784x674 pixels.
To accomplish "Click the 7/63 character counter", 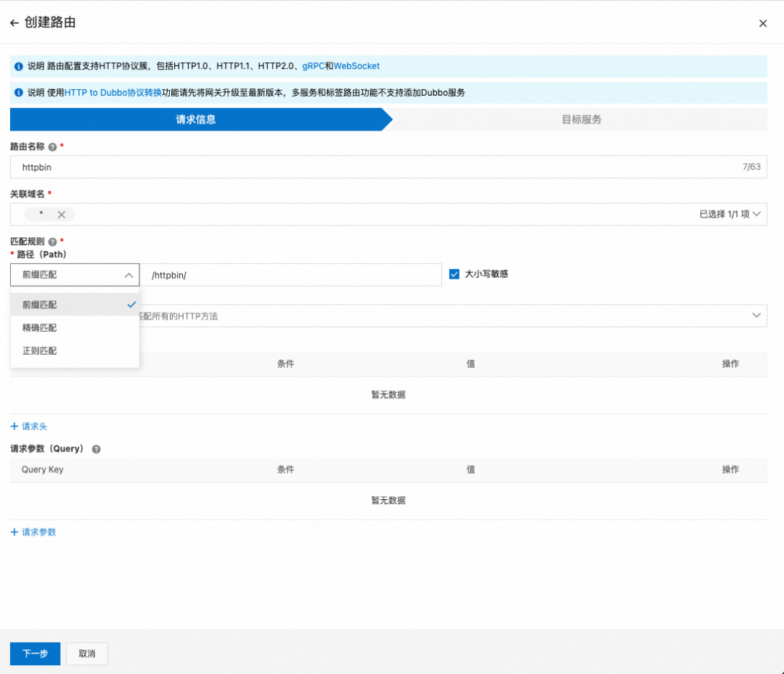I will coord(751,167).
